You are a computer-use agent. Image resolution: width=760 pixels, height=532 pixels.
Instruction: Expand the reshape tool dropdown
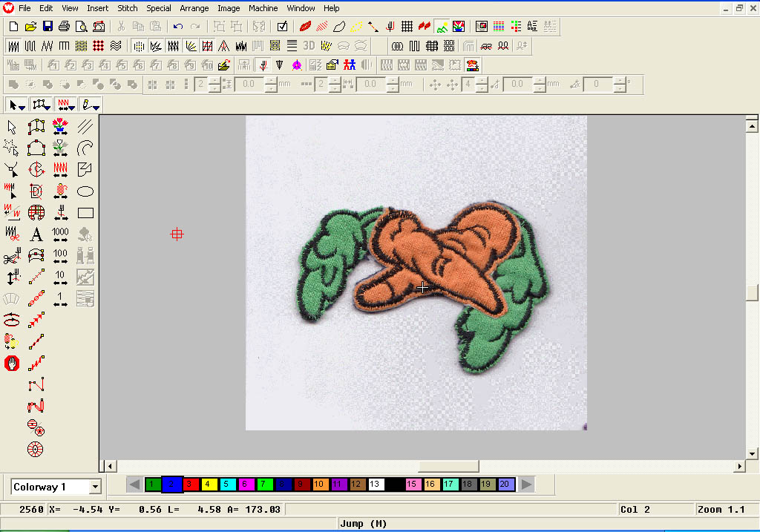click(x=47, y=107)
